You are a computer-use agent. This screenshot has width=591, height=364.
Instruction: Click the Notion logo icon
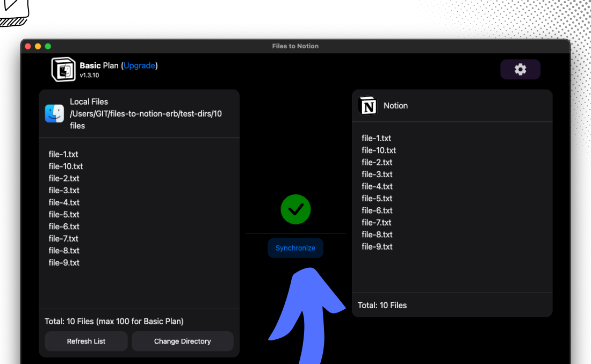pyautogui.click(x=367, y=106)
